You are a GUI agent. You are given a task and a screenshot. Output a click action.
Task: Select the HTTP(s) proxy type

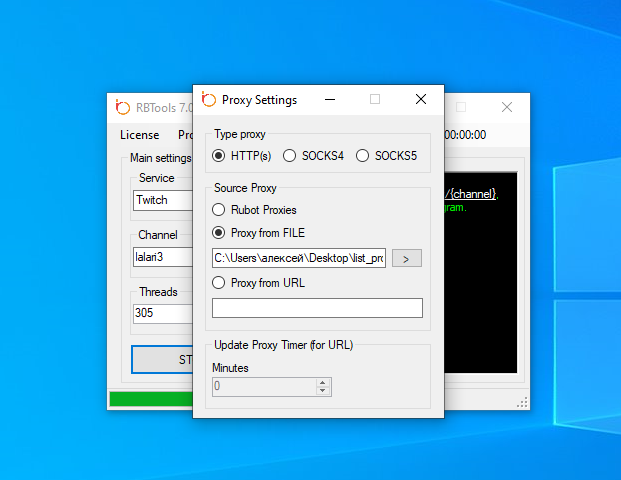[x=219, y=156]
